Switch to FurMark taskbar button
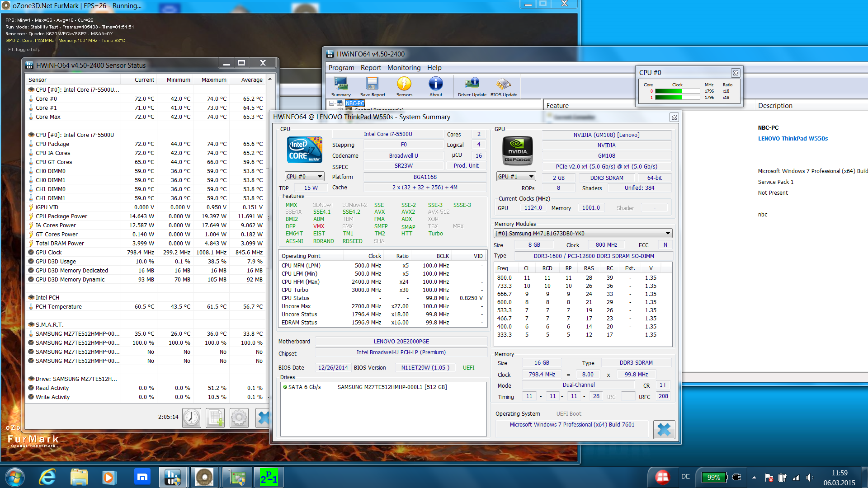This screenshot has height=488, width=868. click(204, 478)
